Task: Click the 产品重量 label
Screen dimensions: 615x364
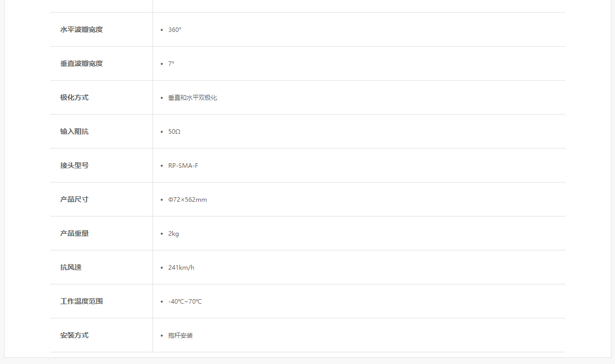Action: tap(74, 233)
